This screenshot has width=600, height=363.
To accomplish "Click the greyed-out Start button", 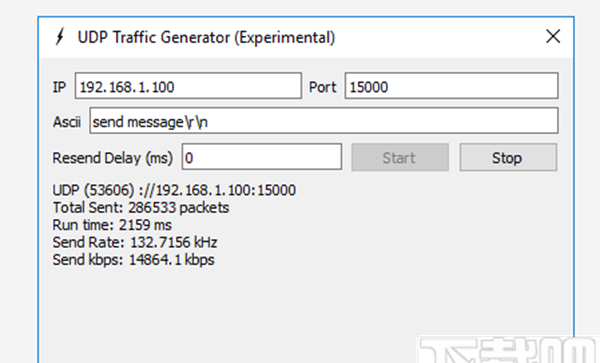I will (400, 157).
